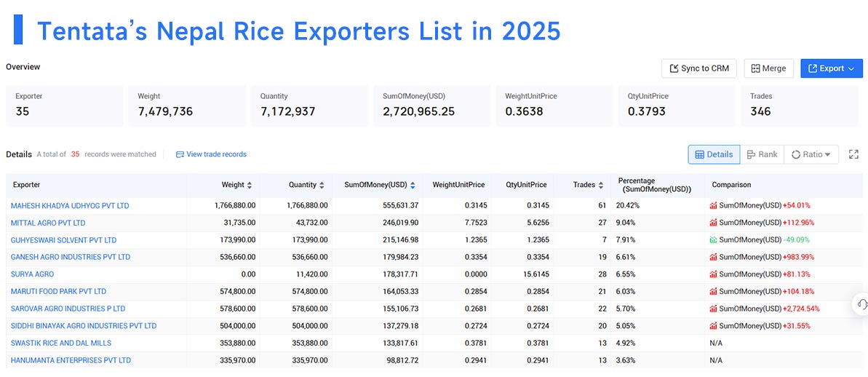Viewport: 868px width, 377px height.
Task: Click percentage value 20.42%
Action: coord(629,206)
